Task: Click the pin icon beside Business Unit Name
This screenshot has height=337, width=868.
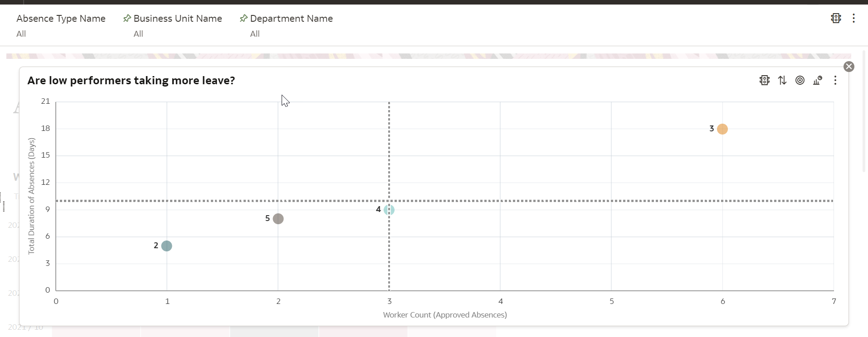Action: [127, 19]
